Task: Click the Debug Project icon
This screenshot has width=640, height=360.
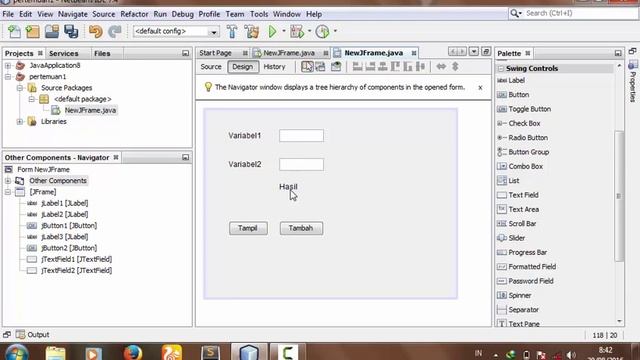Action: coord(297,31)
